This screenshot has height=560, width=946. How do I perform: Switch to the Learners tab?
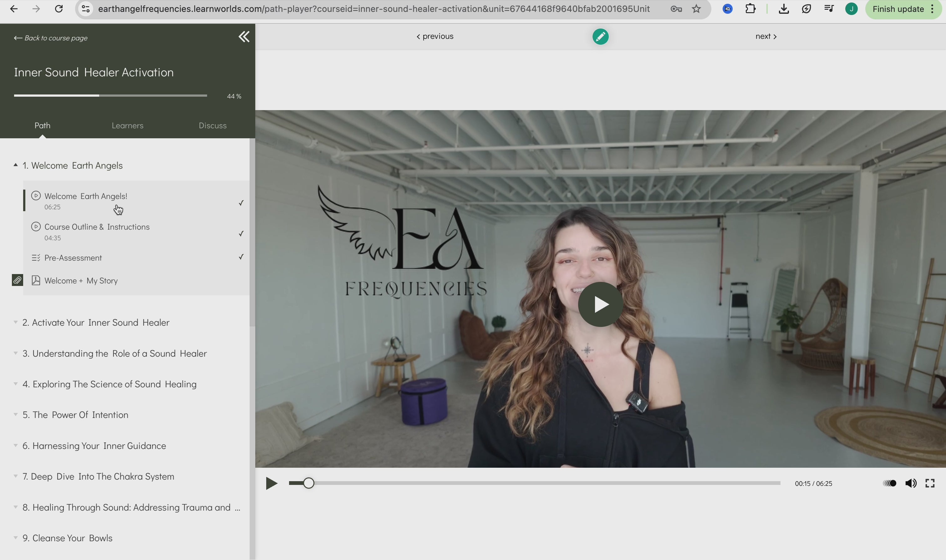[128, 126]
